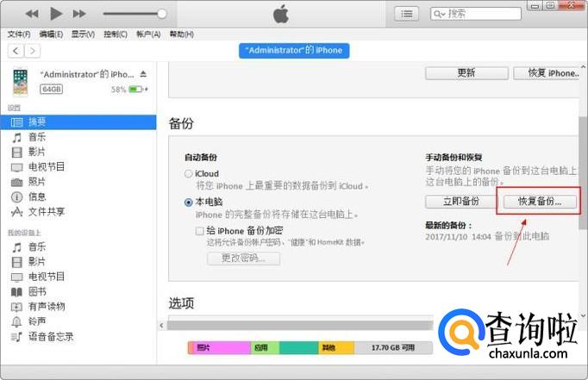Select 摘要 in the sidebar

(78, 122)
